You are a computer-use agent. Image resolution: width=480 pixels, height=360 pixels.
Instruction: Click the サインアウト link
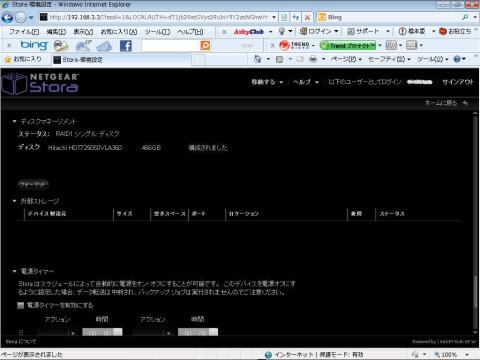458,82
